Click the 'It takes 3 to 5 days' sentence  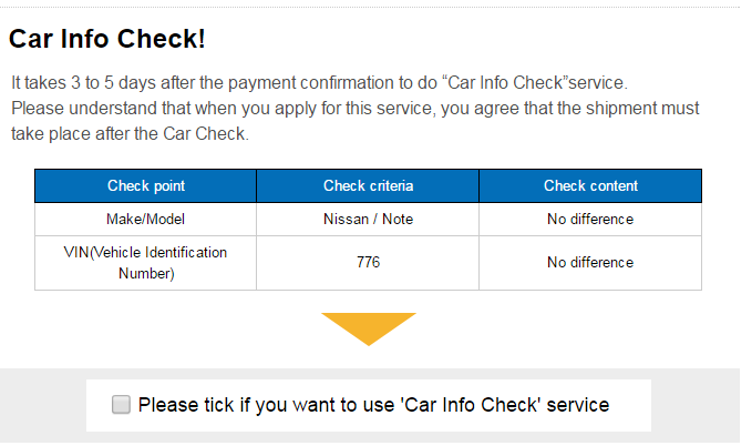(x=318, y=82)
